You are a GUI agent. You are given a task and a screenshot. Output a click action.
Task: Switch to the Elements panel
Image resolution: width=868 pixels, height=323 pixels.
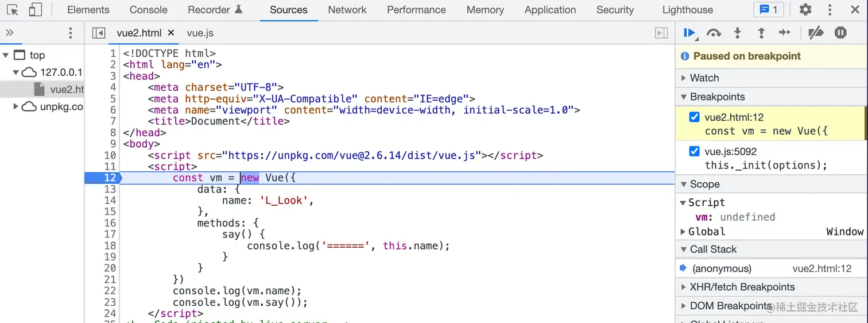pos(88,10)
